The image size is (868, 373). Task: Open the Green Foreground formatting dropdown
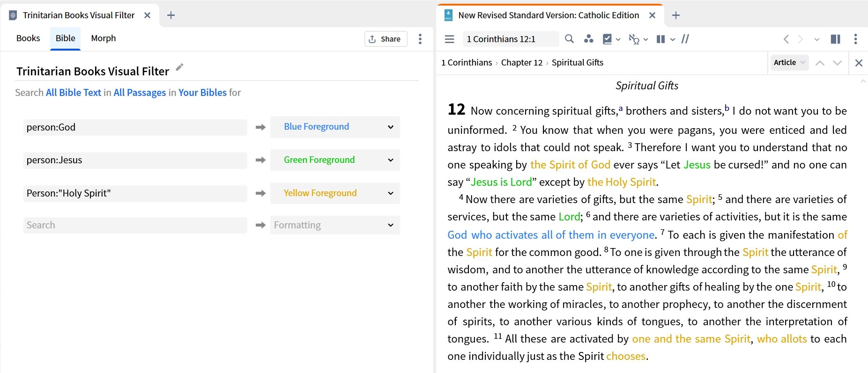pos(335,160)
